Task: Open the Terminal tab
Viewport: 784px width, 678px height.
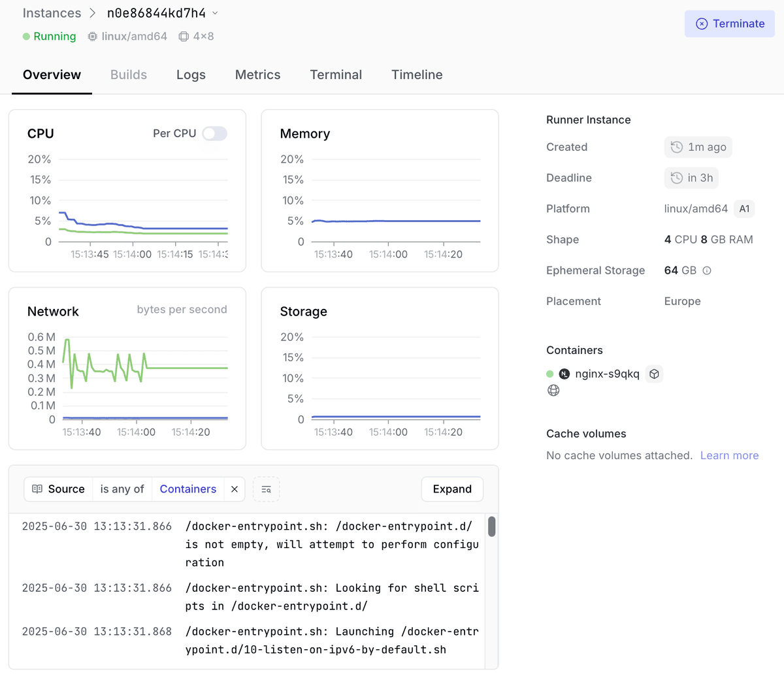Action: (336, 75)
